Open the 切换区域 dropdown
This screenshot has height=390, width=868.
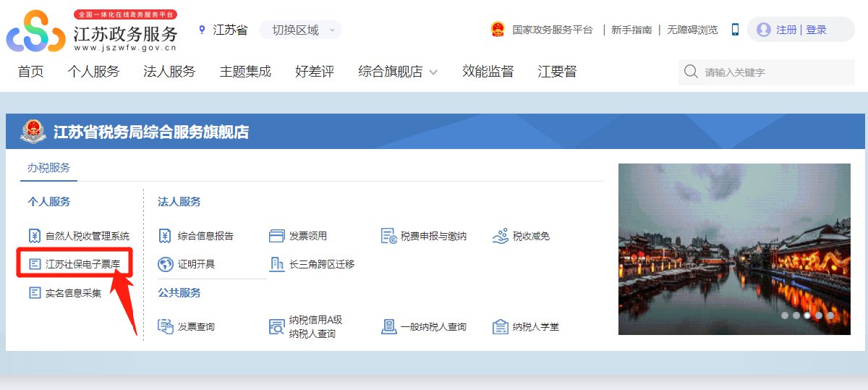pos(300,30)
